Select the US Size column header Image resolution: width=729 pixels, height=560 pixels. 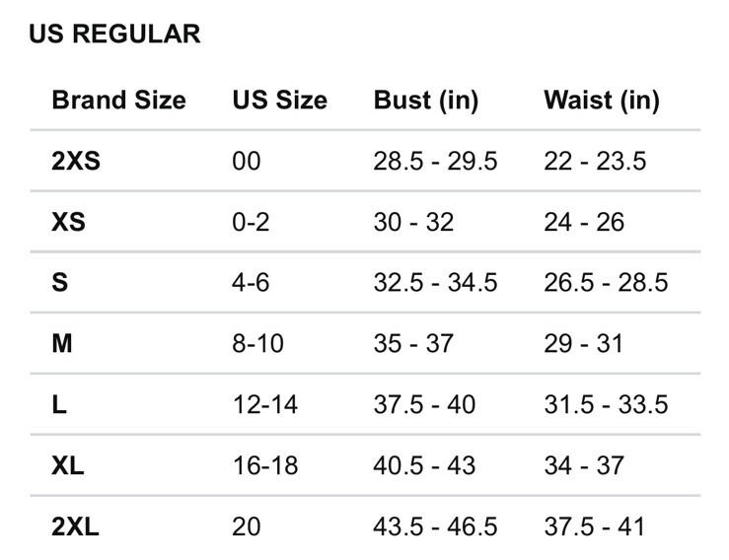[280, 100]
